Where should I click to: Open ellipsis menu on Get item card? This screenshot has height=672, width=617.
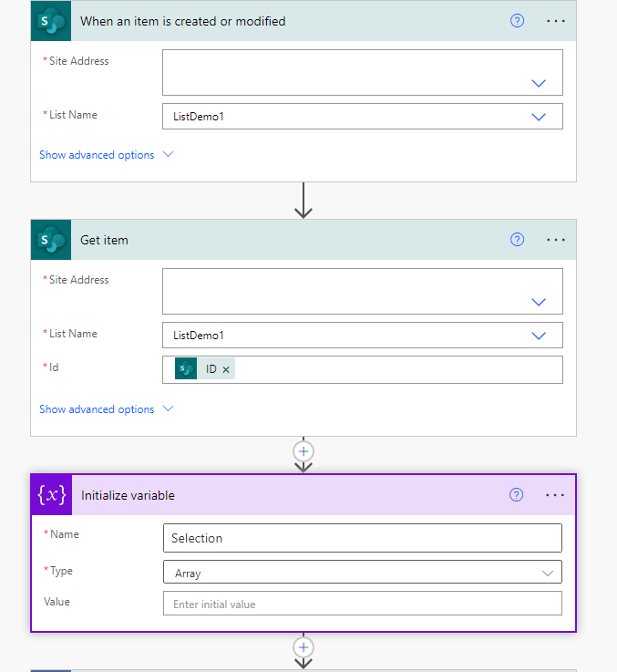(556, 240)
